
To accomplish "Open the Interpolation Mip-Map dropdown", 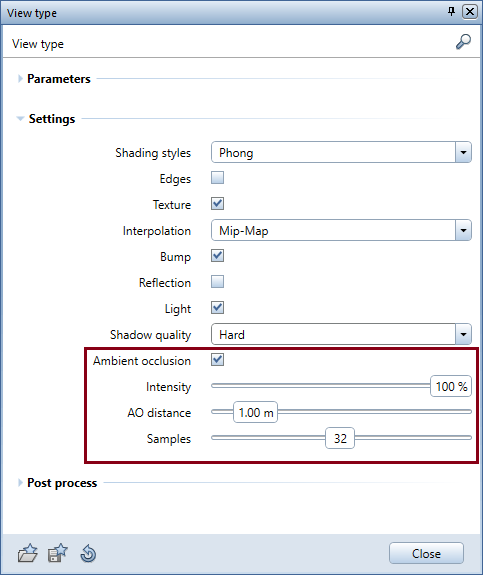I will pos(341,230).
